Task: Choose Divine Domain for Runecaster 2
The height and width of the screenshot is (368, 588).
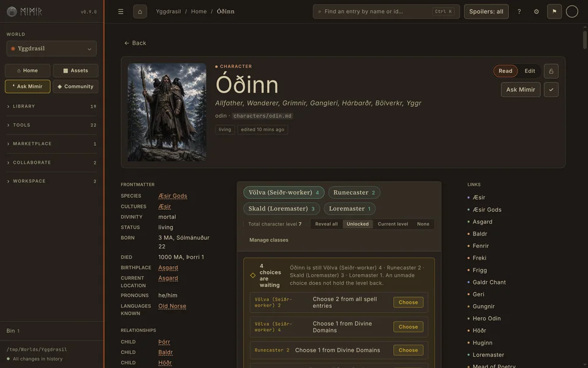Action: 408,350
